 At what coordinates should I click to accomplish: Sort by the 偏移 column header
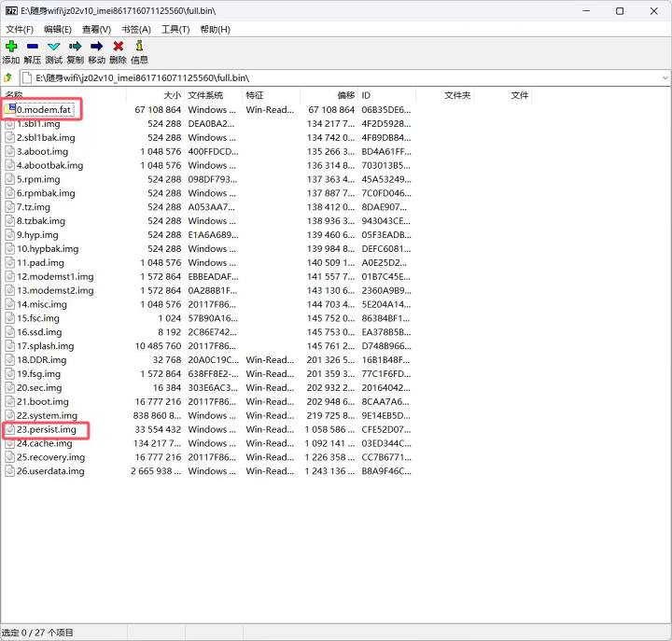tap(329, 95)
